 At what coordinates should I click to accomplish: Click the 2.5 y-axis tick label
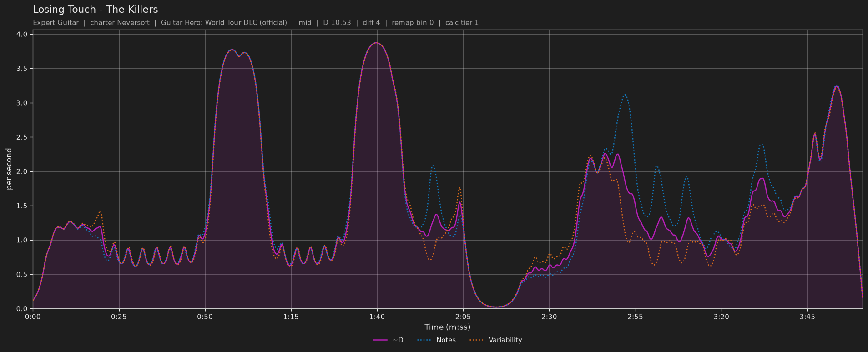[x=22, y=137]
